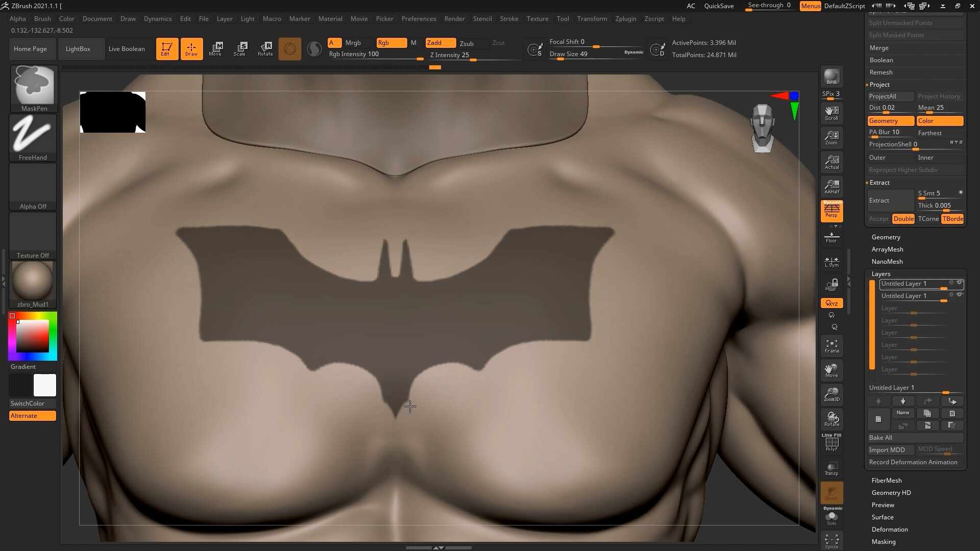Viewport: 980px width, 551px height.
Task: Click the BPR render icon
Action: click(831, 76)
